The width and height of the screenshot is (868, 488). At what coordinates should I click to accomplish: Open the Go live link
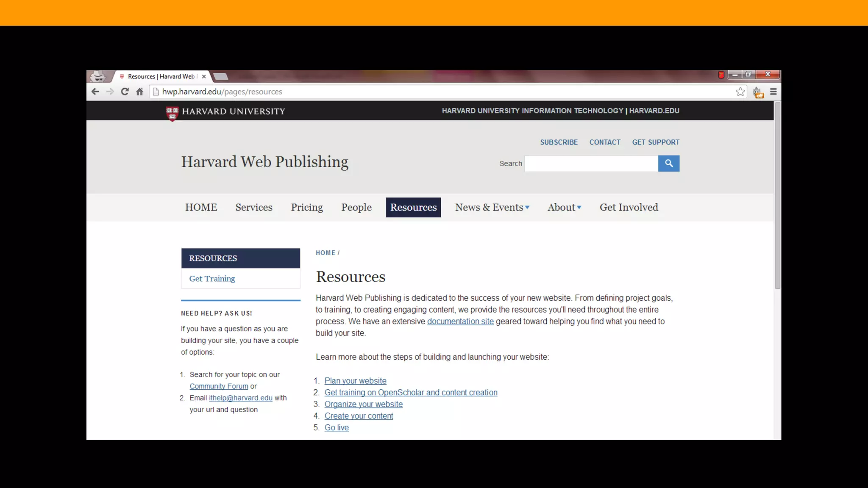tap(337, 427)
